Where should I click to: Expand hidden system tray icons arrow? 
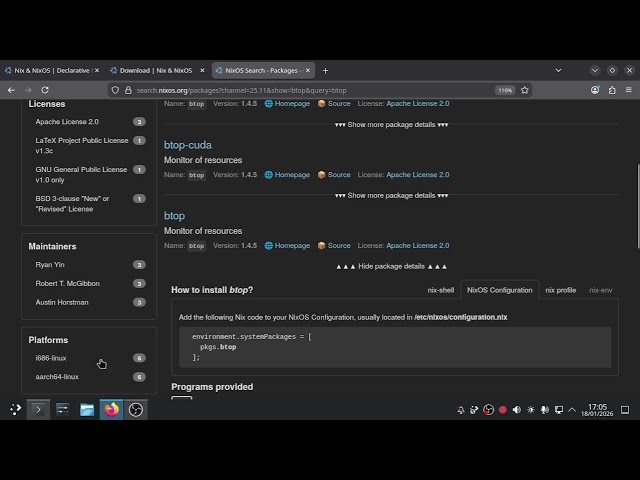[x=572, y=410]
